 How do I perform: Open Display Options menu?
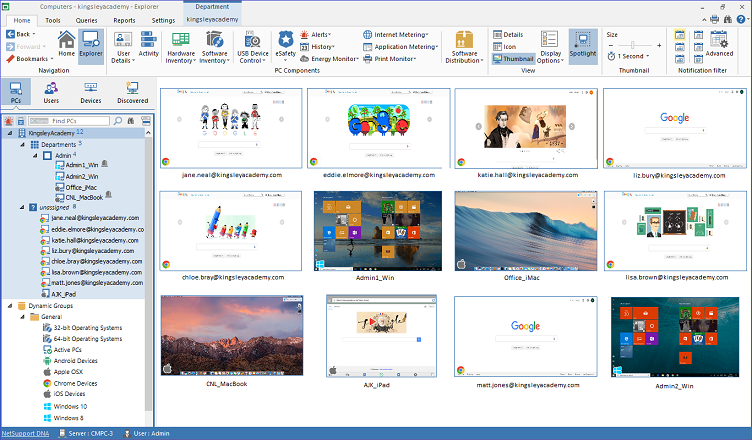pyautogui.click(x=550, y=47)
